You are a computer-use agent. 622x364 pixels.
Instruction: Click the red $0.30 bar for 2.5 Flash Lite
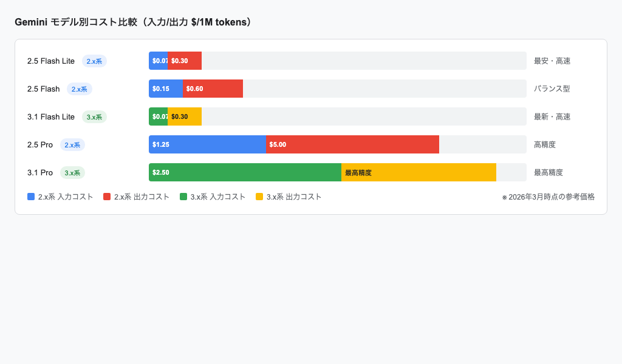(185, 61)
